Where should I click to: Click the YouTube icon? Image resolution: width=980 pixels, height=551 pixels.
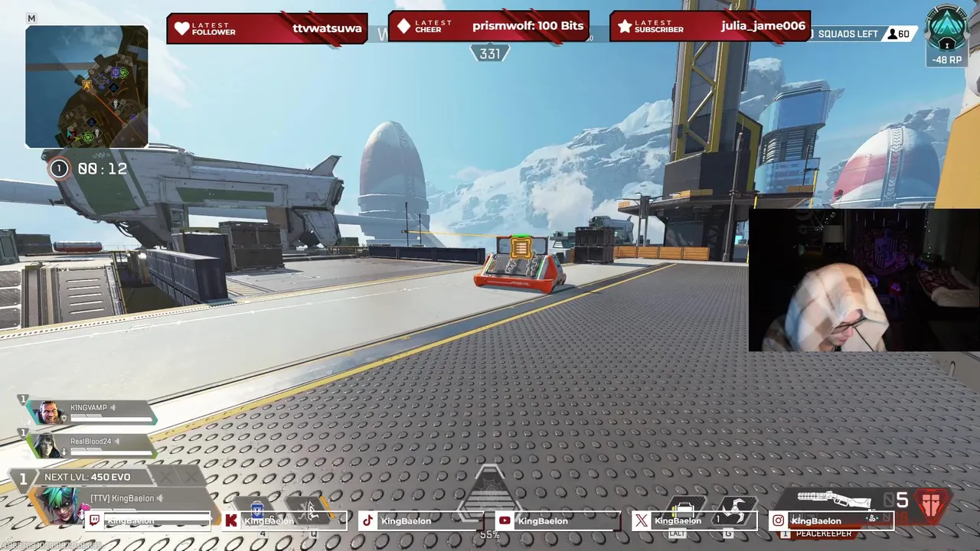(505, 521)
